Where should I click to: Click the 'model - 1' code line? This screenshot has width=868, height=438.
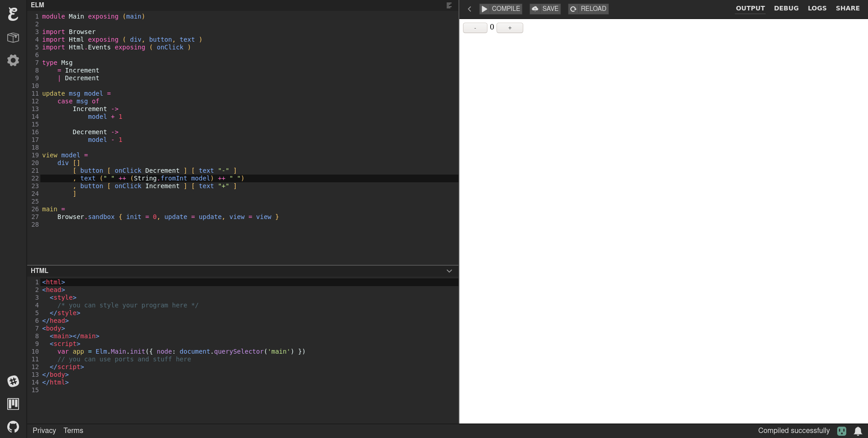(x=105, y=140)
